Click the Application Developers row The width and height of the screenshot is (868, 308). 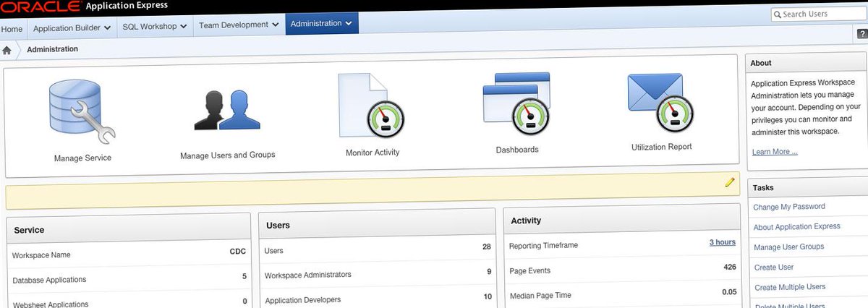pyautogui.click(x=378, y=298)
